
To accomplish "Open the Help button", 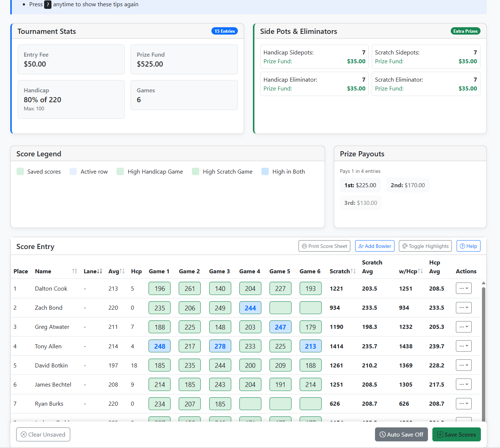I will (x=468, y=246).
